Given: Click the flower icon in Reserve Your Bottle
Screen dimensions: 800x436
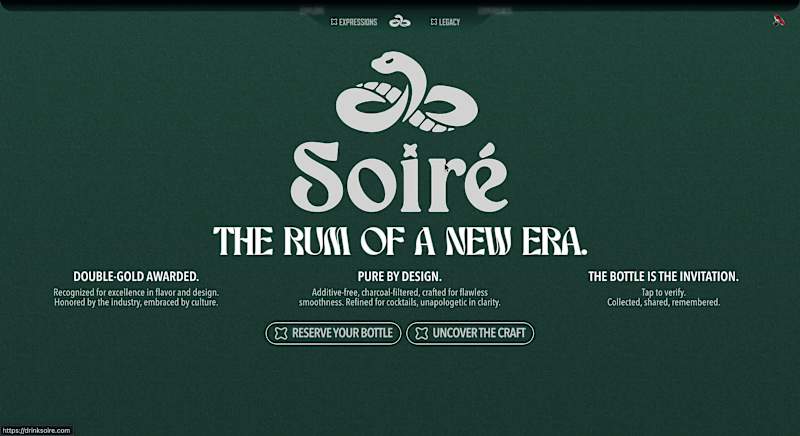Looking at the screenshot, I should coord(281,334).
